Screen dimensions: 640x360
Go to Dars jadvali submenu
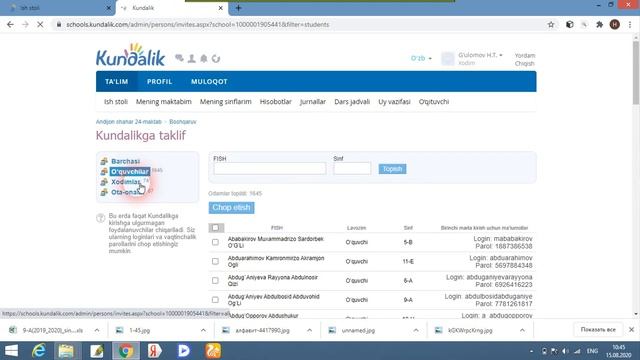coord(352,102)
